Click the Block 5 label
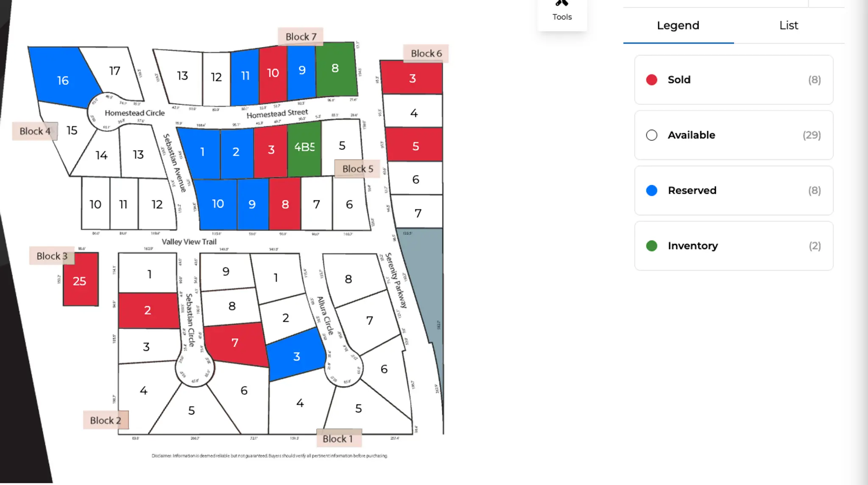This screenshot has height=485, width=868. click(357, 169)
